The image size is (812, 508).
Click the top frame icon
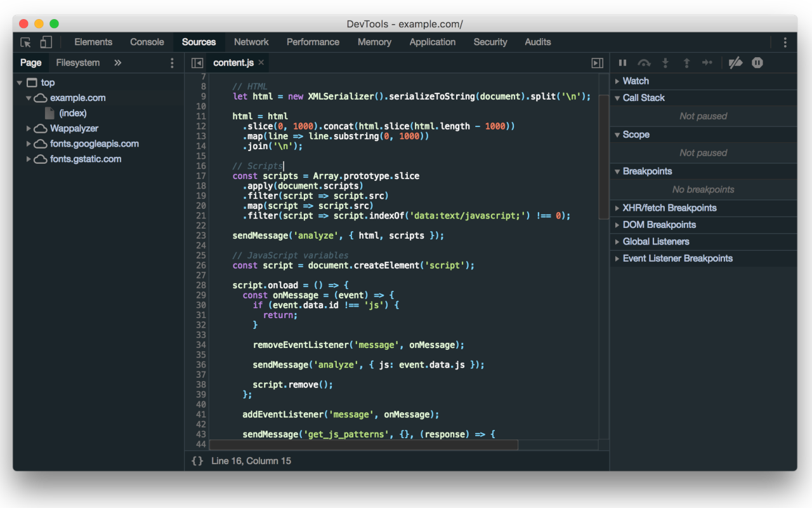tap(32, 83)
